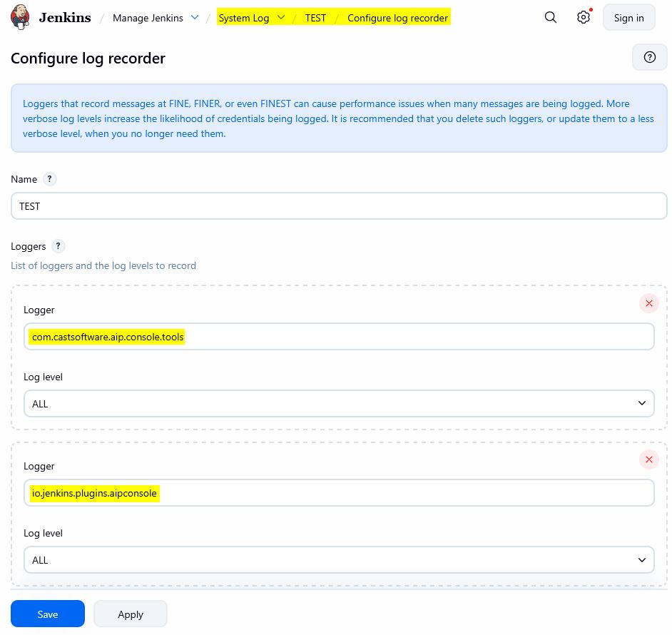Viewport: 672px width, 635px height.
Task: Click the io.jenkins.plugins.aipconsole Logger field
Action: [339, 493]
